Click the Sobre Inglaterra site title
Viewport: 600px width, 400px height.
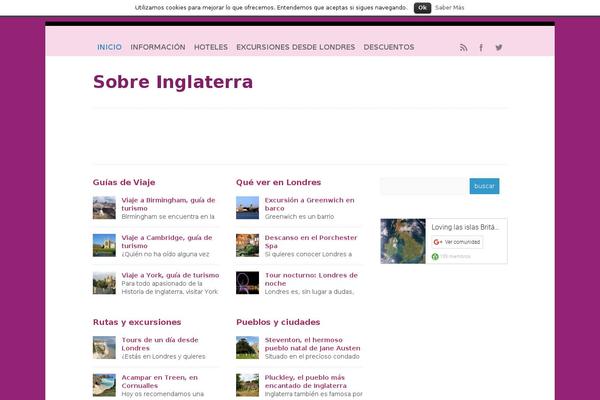[x=173, y=82]
